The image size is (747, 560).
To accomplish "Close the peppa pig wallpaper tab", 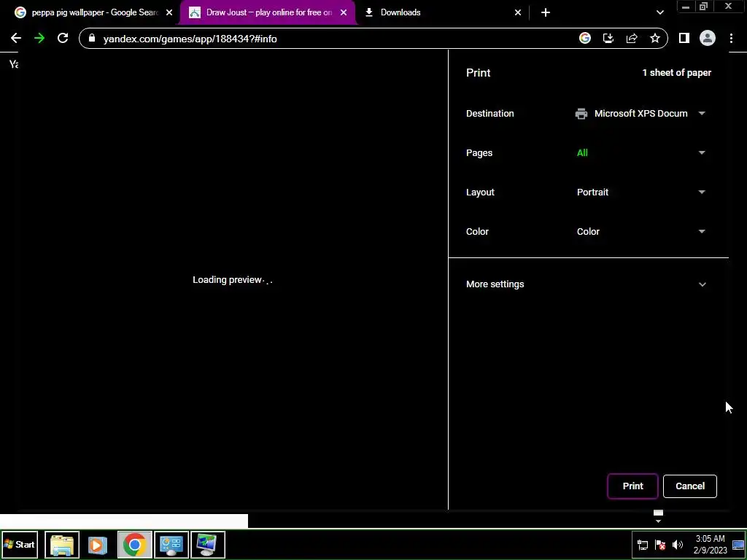I will [169, 13].
